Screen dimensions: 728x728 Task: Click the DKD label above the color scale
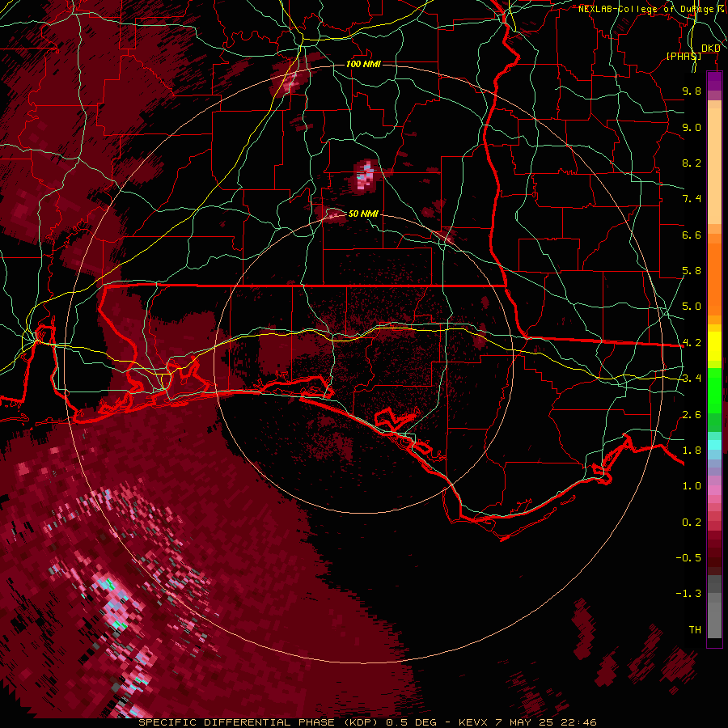(x=710, y=49)
